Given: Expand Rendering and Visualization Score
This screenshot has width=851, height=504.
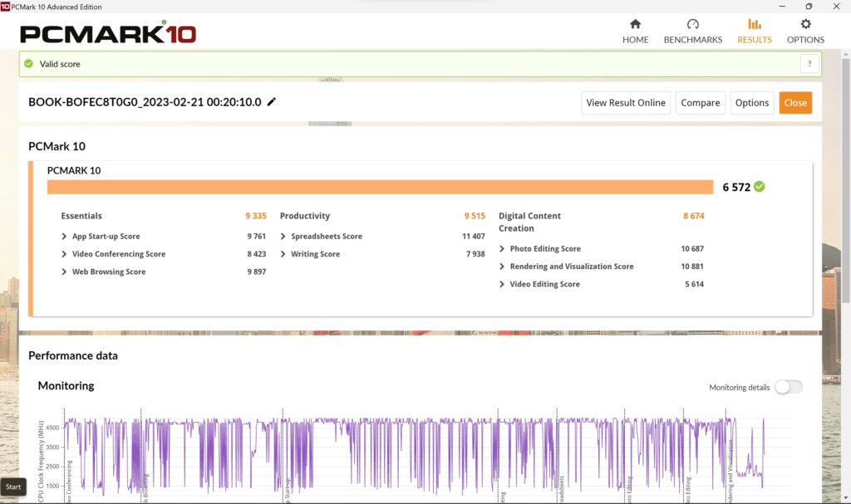Looking at the screenshot, I should point(502,267).
